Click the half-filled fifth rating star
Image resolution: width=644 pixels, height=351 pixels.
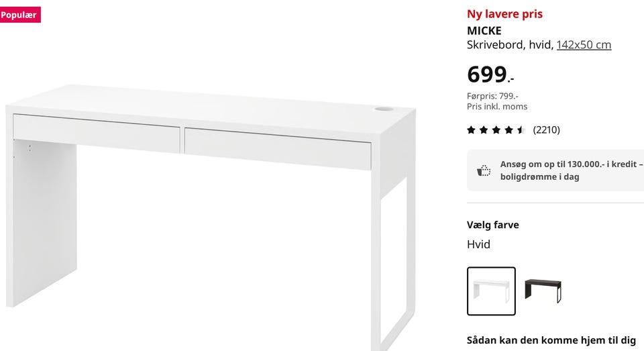(521, 130)
